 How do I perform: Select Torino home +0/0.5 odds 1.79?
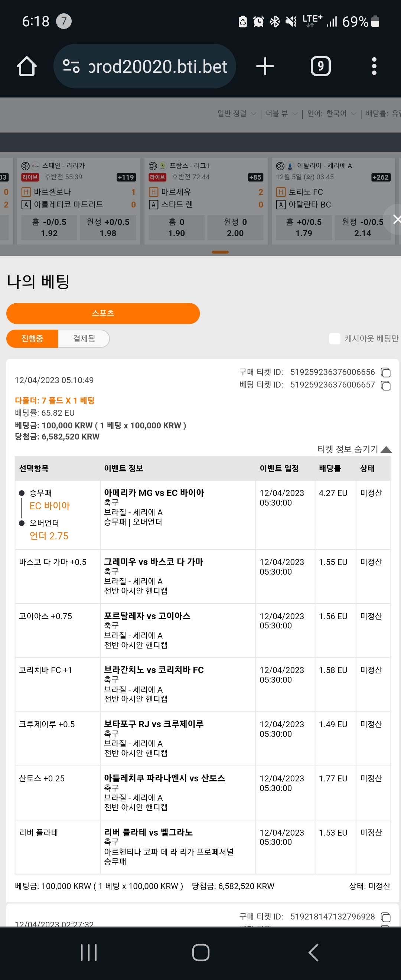(x=304, y=228)
